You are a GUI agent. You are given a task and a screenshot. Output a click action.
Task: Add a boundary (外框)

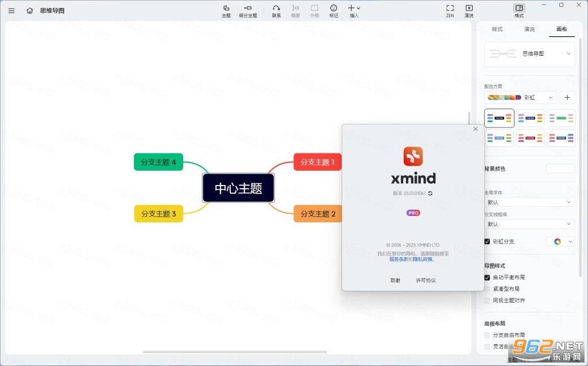pyautogui.click(x=315, y=11)
